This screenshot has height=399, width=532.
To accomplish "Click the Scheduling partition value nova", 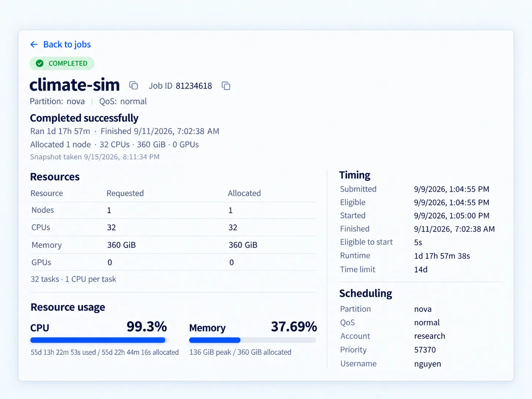I will pyautogui.click(x=423, y=309).
